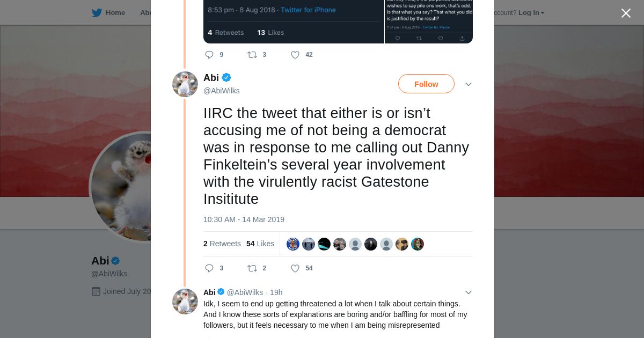Click the Twitter bird Home icon
This screenshot has width=644, height=338.
pyautogui.click(x=97, y=13)
